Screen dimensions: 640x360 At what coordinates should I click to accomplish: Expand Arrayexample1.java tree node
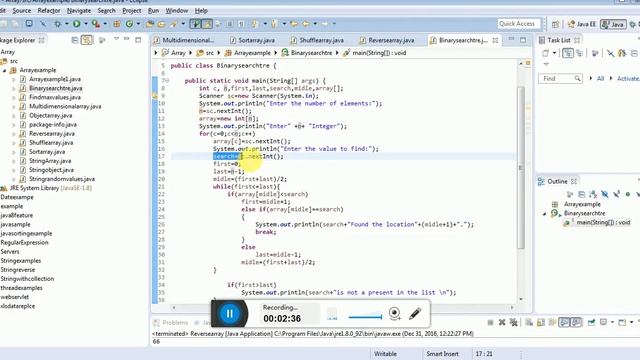pyautogui.click(x=14, y=79)
